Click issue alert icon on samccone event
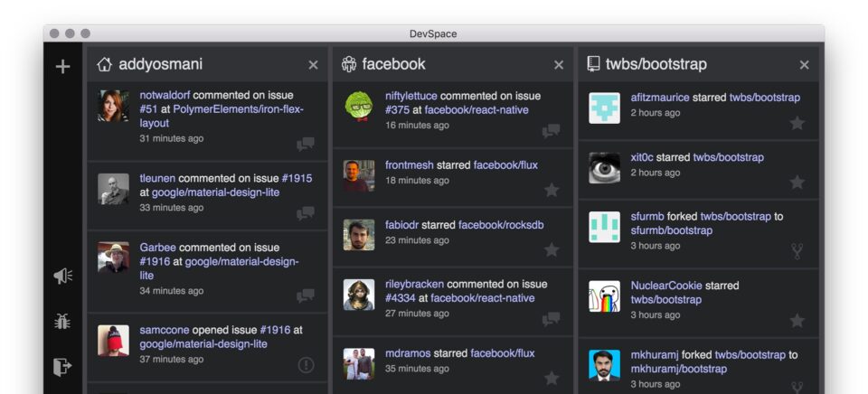 pyautogui.click(x=307, y=365)
